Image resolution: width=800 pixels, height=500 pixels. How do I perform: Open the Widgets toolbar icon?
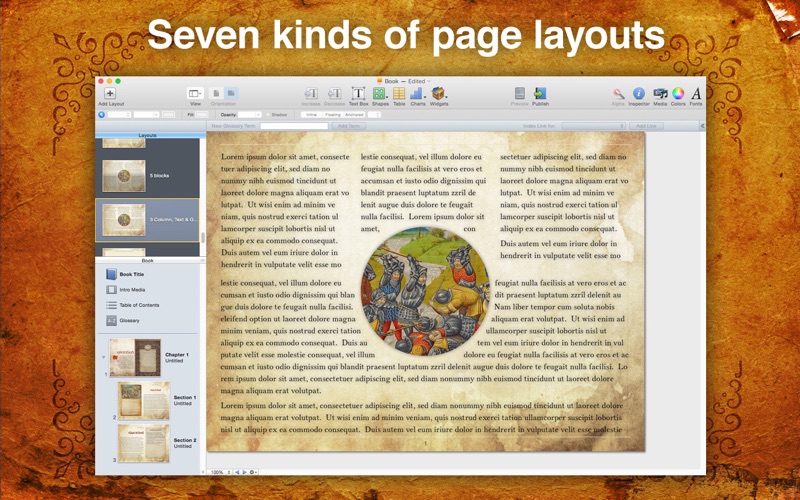pyautogui.click(x=438, y=93)
